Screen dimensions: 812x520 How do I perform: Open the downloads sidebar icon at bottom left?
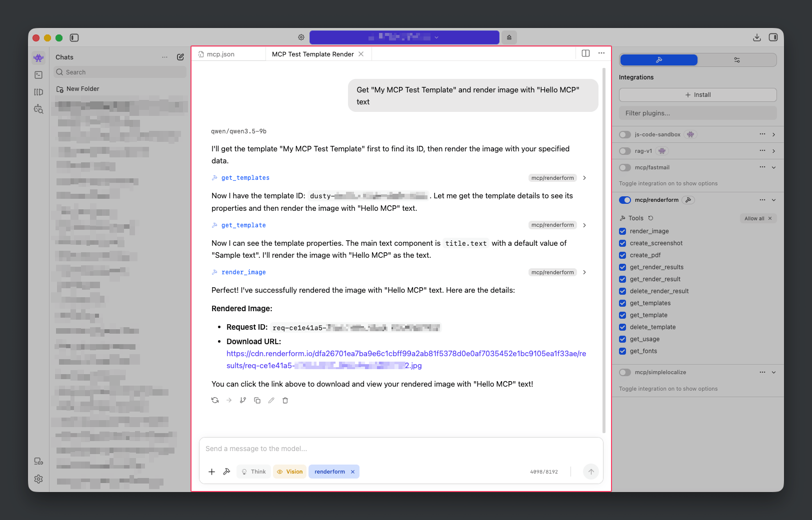[x=38, y=461]
